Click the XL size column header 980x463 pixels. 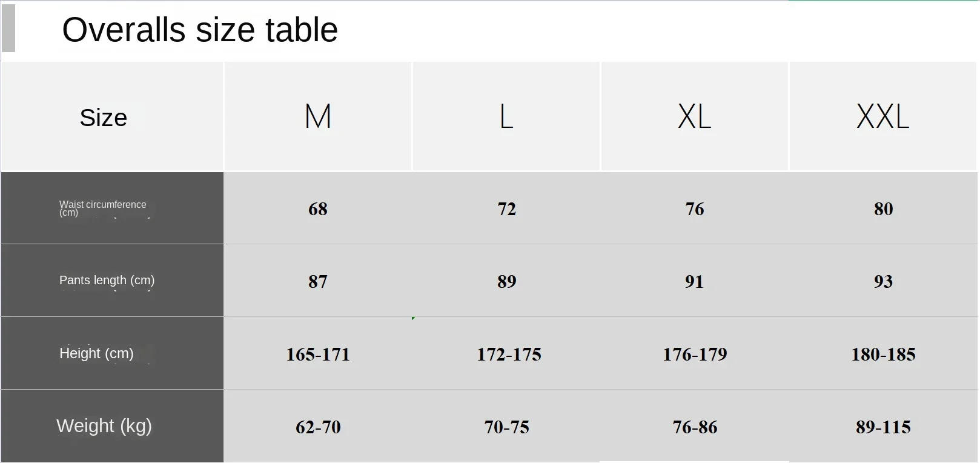pyautogui.click(x=694, y=116)
